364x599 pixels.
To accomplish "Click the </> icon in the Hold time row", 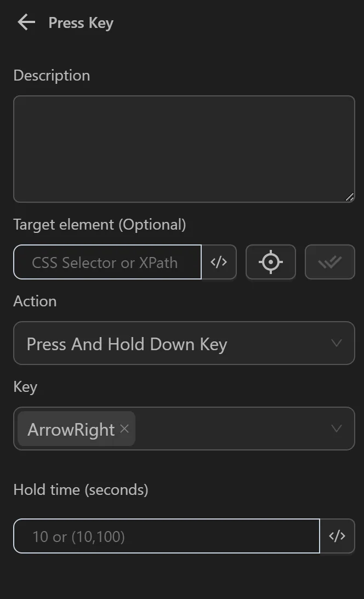I will (338, 536).
